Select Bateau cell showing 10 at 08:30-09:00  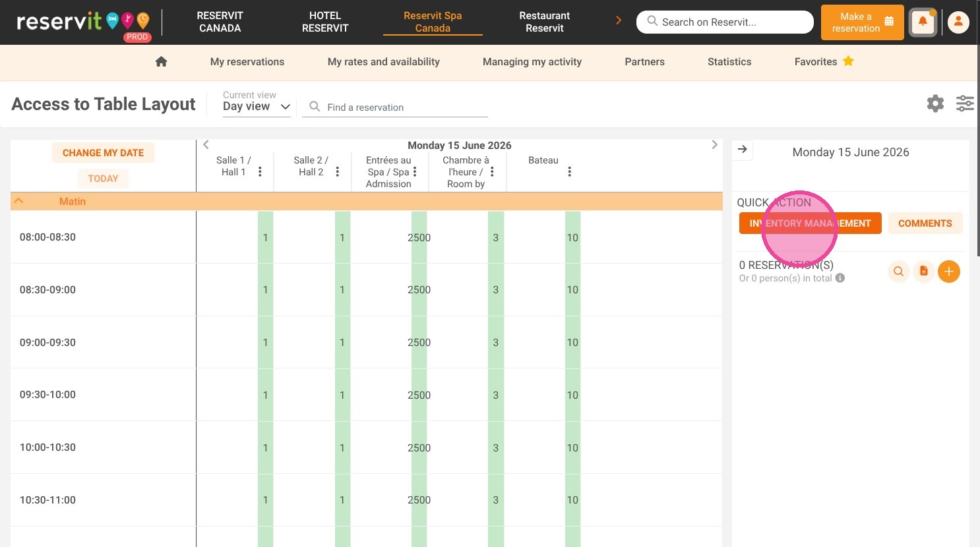click(x=572, y=290)
